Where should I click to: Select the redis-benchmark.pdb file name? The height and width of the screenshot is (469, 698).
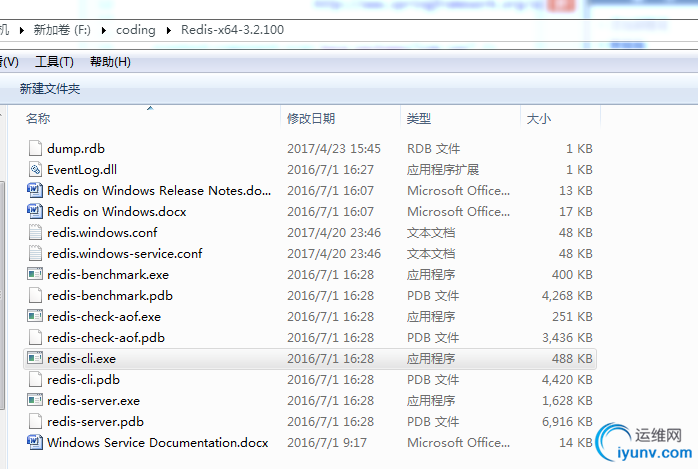[110, 295]
